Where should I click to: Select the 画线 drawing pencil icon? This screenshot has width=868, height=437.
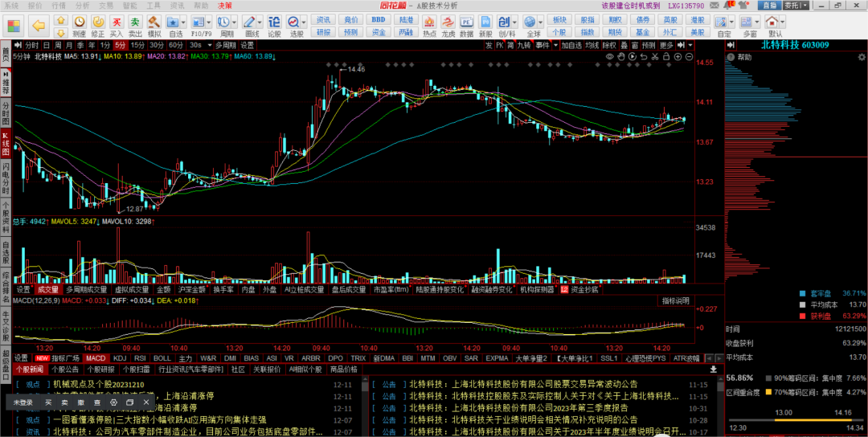(x=249, y=22)
